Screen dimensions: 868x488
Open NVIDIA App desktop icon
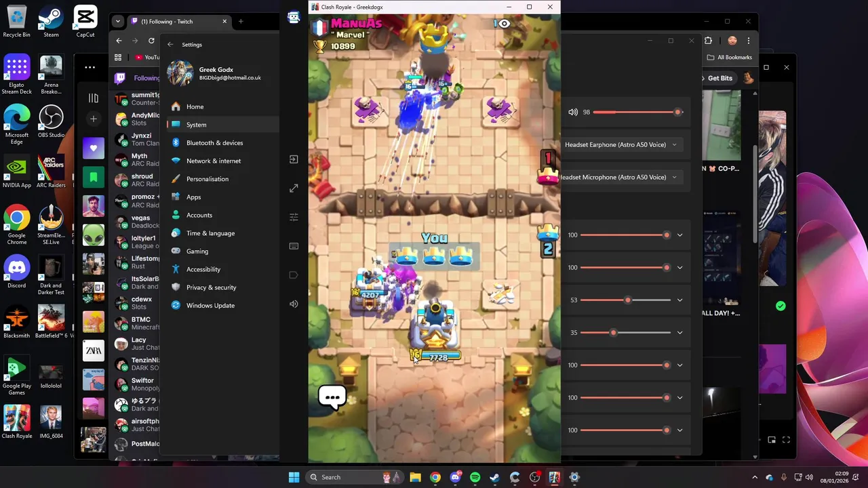(x=16, y=172)
